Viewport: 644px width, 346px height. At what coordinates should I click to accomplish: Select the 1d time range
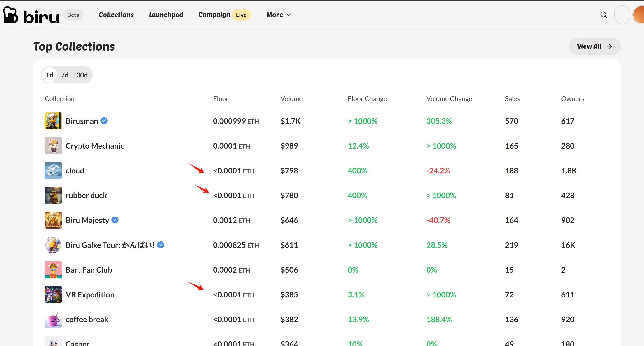49,75
